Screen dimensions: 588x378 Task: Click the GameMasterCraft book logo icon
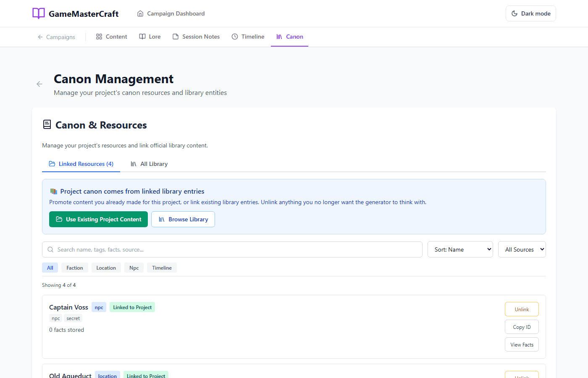(39, 13)
